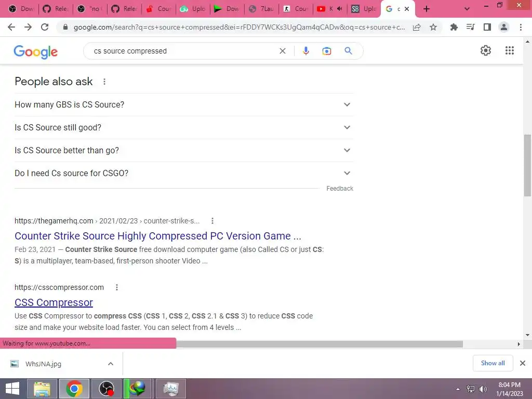Go forward to the next page
Viewport: 532px width, 399px height.
point(28,27)
